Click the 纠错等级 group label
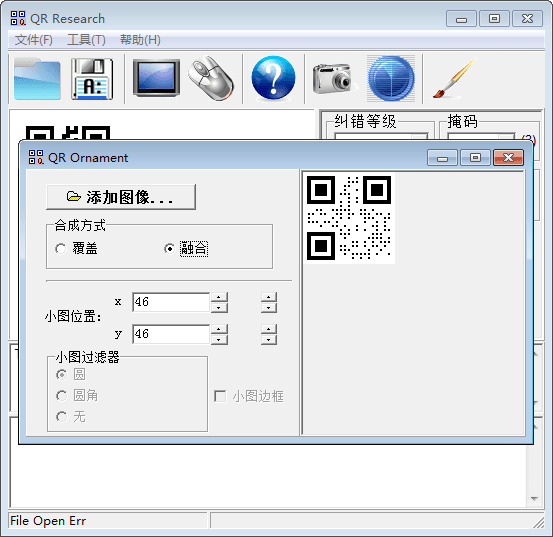This screenshot has height=537, width=553. tap(365, 121)
